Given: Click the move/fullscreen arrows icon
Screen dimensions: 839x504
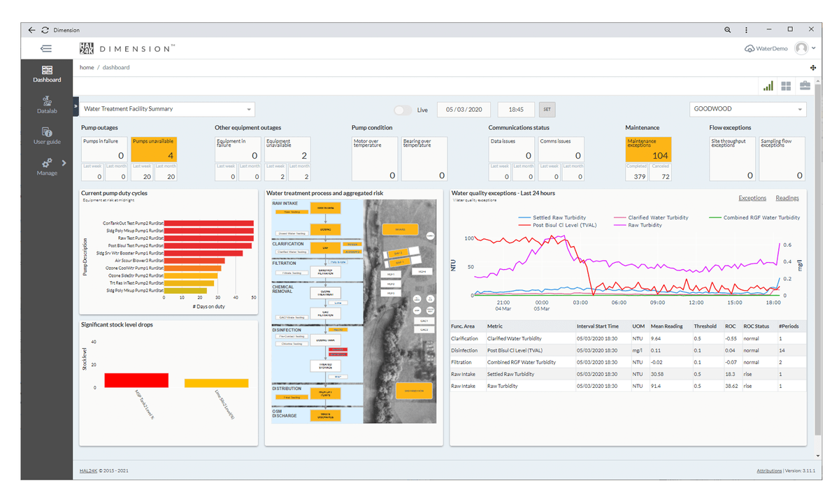Looking at the screenshot, I should (813, 68).
